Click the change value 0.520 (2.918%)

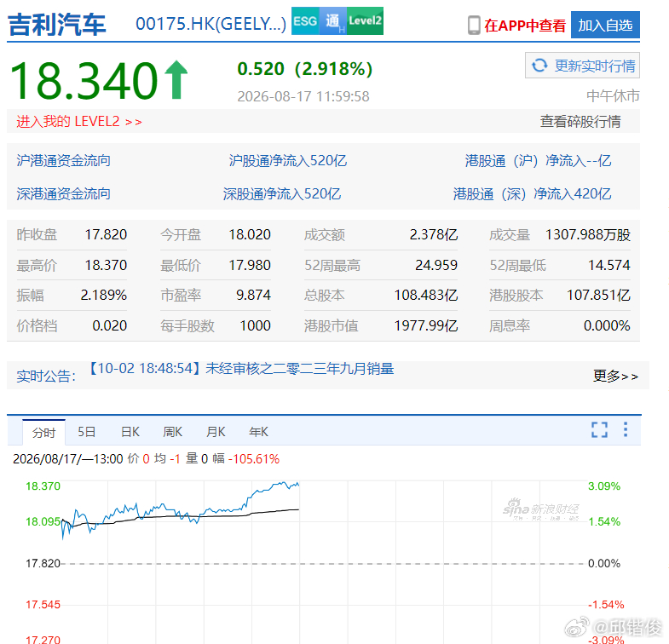point(304,69)
